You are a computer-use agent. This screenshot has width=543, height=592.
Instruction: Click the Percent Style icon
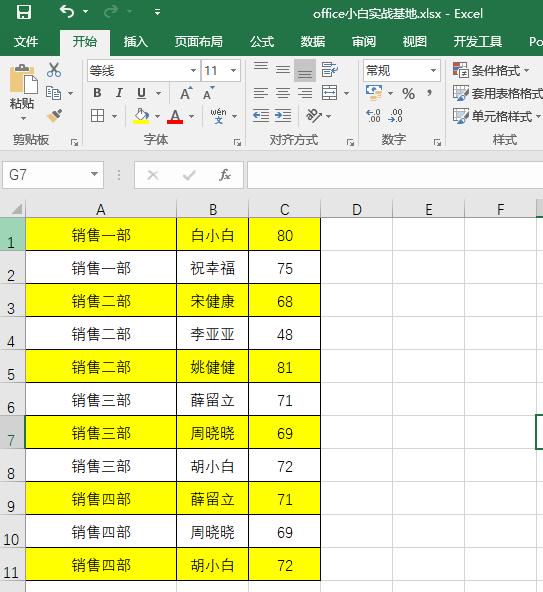pos(408,93)
